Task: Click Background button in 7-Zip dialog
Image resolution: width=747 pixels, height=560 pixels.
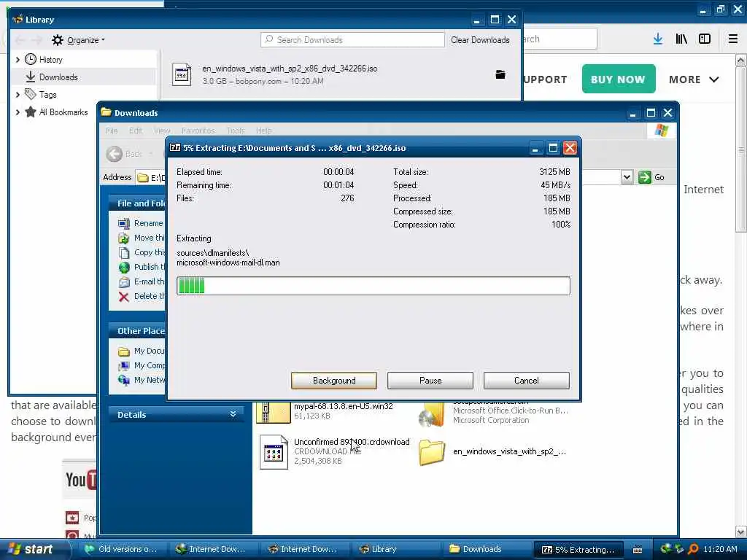Action: coord(333,381)
